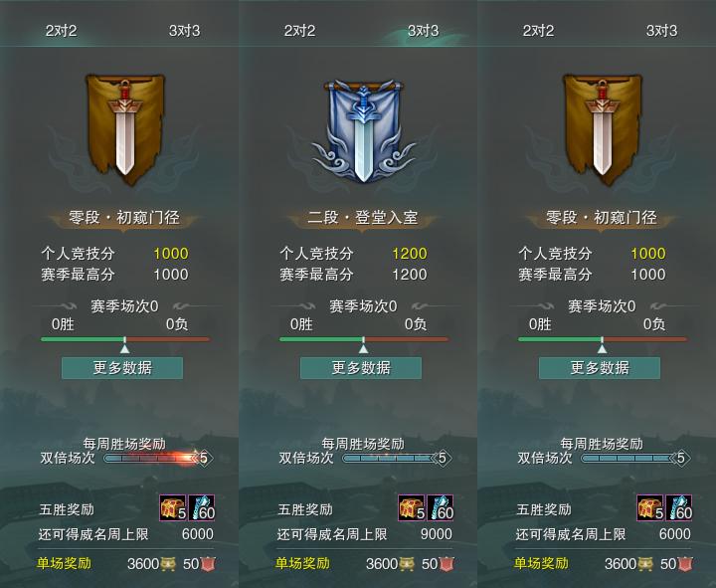716x588 pixels.
Task: Switch to 2对2 tab in middle panel
Action: point(299,31)
